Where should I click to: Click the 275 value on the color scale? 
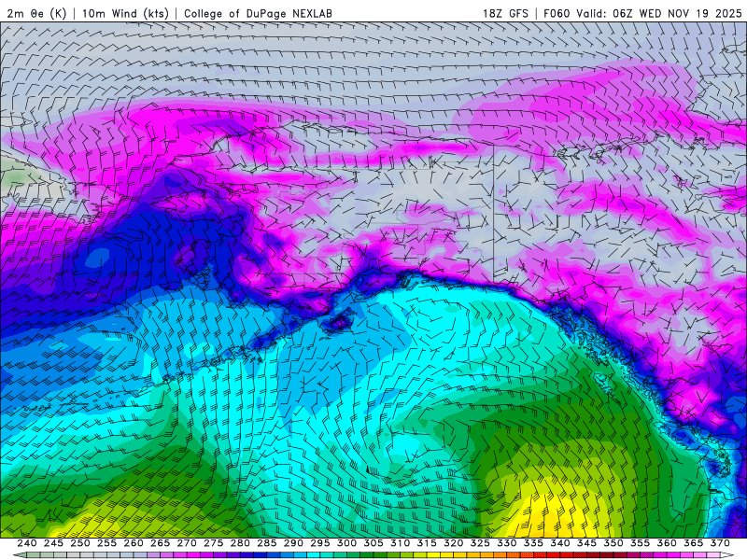click(214, 543)
